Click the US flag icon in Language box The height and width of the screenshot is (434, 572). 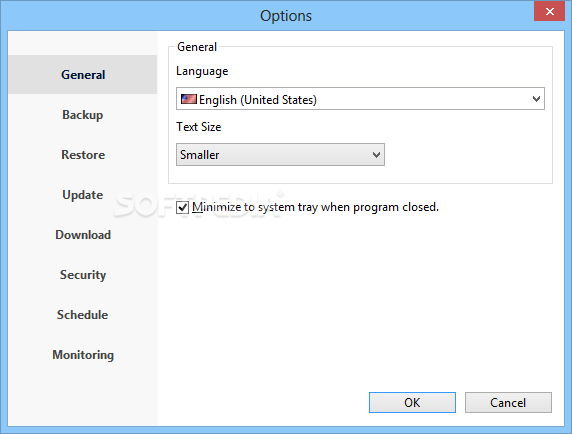click(x=189, y=99)
